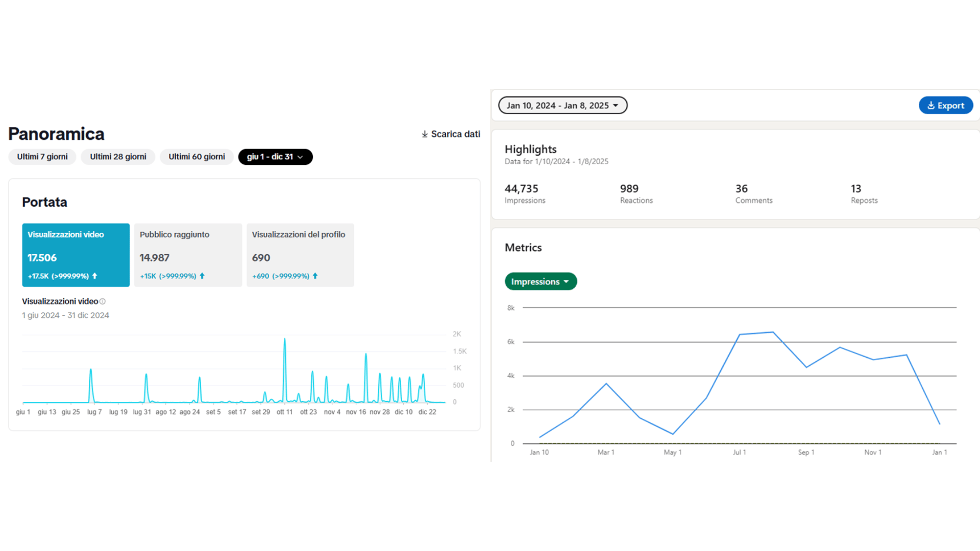Click the download icon in the Export button
Viewport: 980px width, 551px height.
click(930, 106)
